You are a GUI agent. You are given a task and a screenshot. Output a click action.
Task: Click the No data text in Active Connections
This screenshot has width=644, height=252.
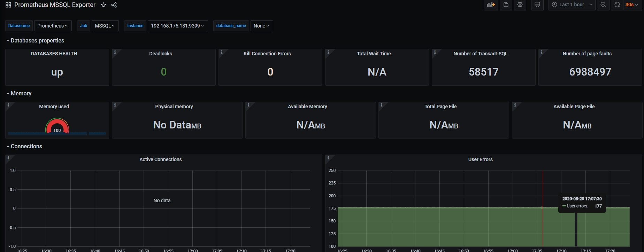coord(162,200)
